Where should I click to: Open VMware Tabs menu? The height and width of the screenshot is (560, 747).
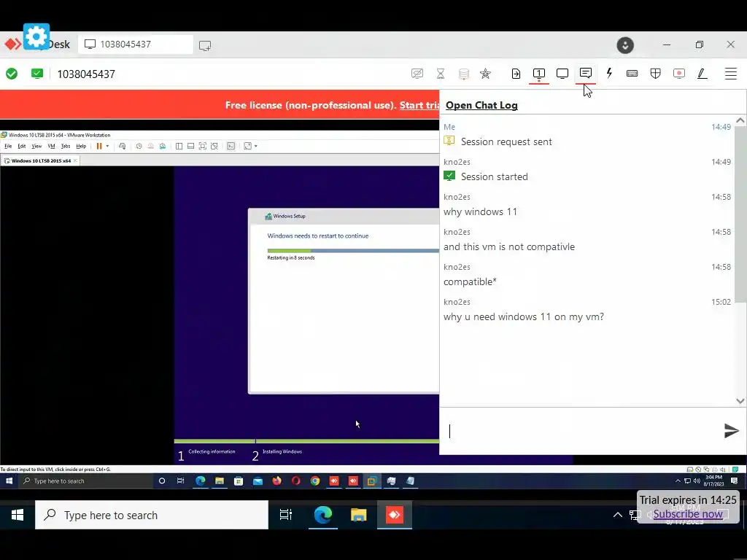tap(66, 146)
